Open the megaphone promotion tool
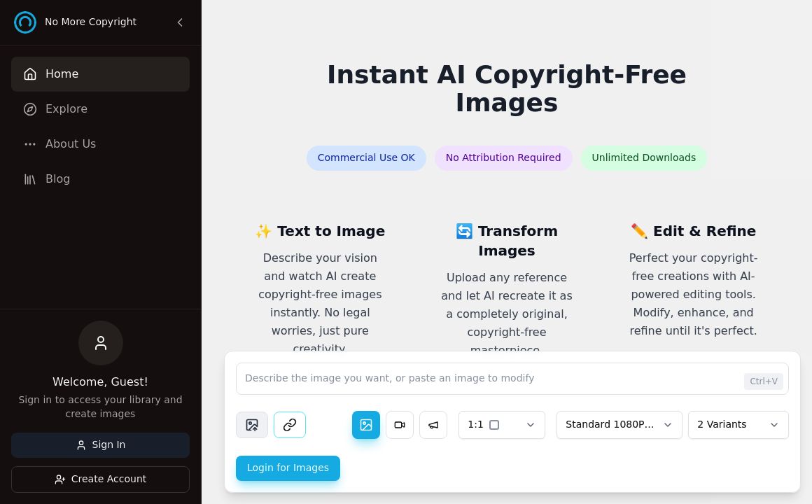This screenshot has width=812, height=504. (x=433, y=425)
